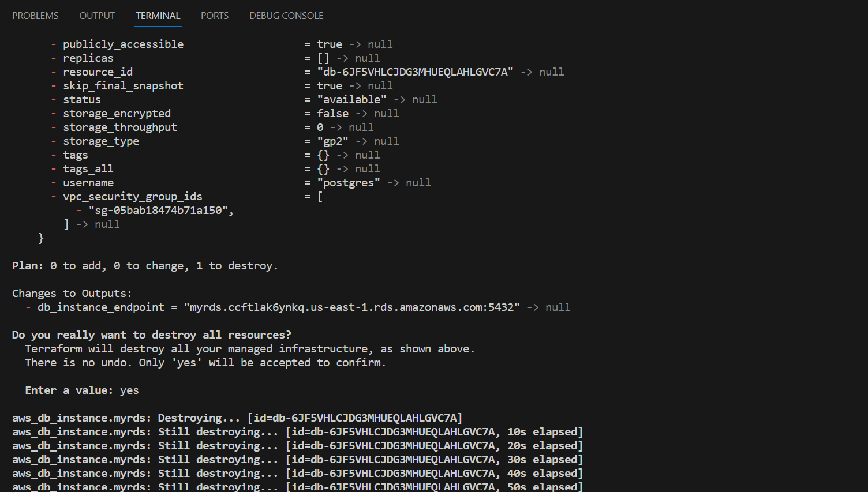868x492 pixels.
Task: Switch to the PORTS tab
Action: pyautogui.click(x=214, y=16)
